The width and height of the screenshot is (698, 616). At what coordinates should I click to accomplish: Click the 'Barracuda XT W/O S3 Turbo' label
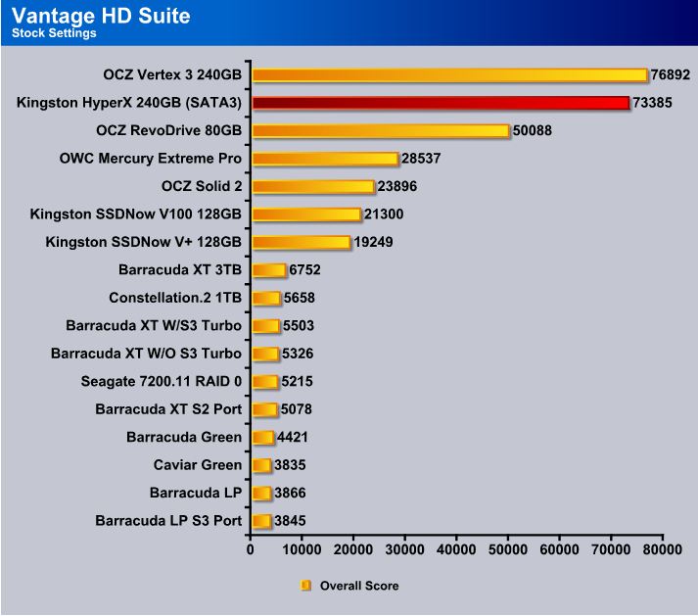pos(147,354)
